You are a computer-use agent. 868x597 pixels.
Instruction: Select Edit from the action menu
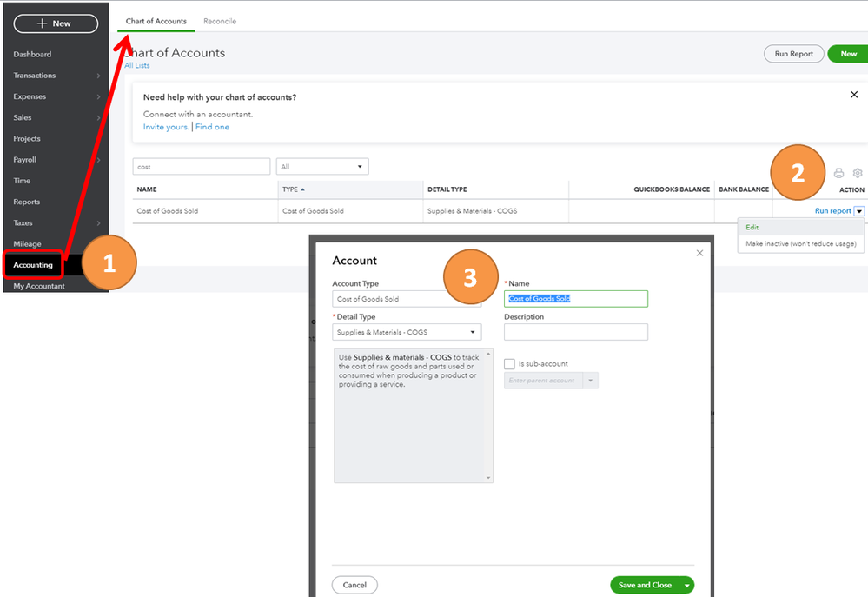pos(752,228)
